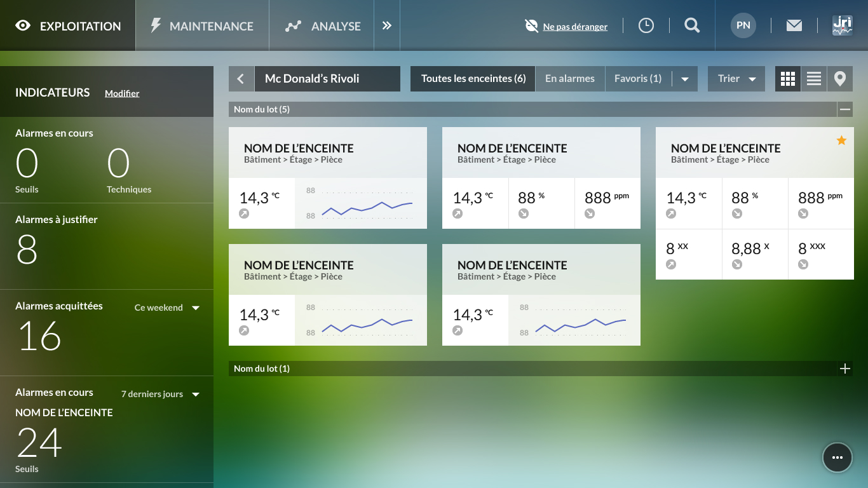Toggle the orange favorite star
The width and height of the screenshot is (868, 488).
841,140
